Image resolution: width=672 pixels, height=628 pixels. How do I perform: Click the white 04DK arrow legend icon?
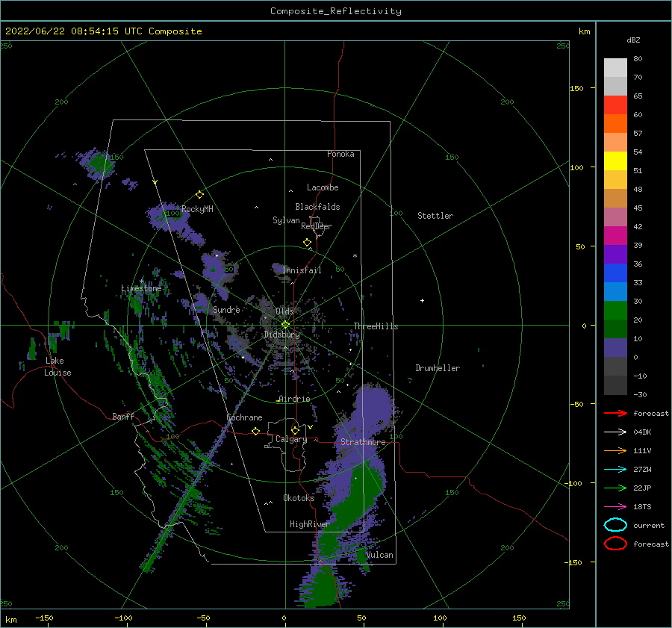tap(615, 432)
